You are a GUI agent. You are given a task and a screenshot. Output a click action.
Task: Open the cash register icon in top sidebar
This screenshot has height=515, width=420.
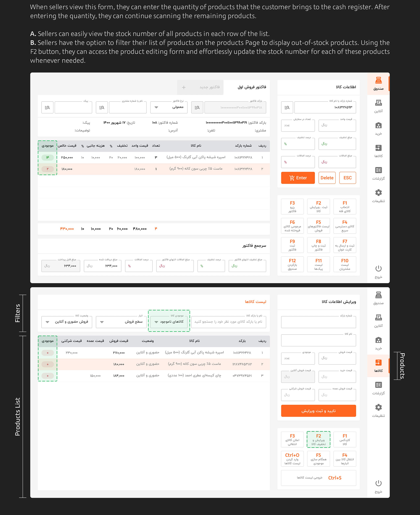(x=378, y=80)
